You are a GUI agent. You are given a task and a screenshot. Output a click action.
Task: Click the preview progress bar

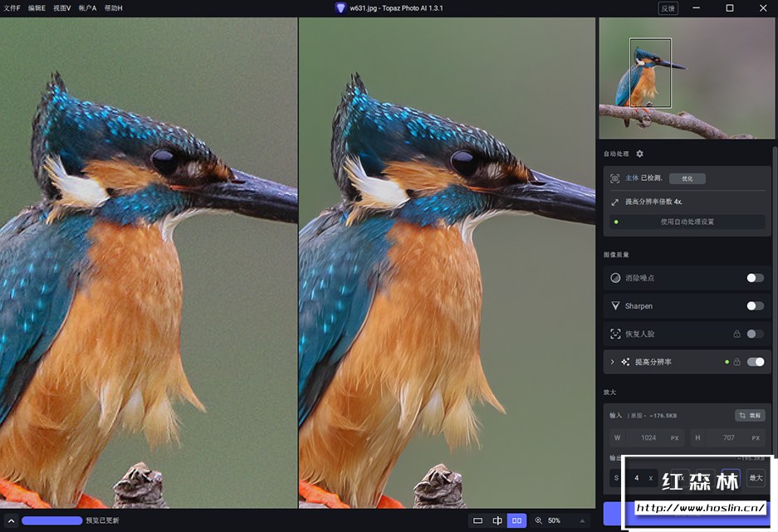(52, 520)
